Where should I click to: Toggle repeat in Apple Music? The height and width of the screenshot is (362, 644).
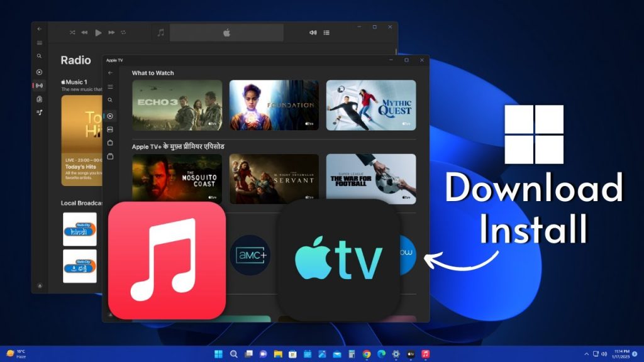(123, 33)
